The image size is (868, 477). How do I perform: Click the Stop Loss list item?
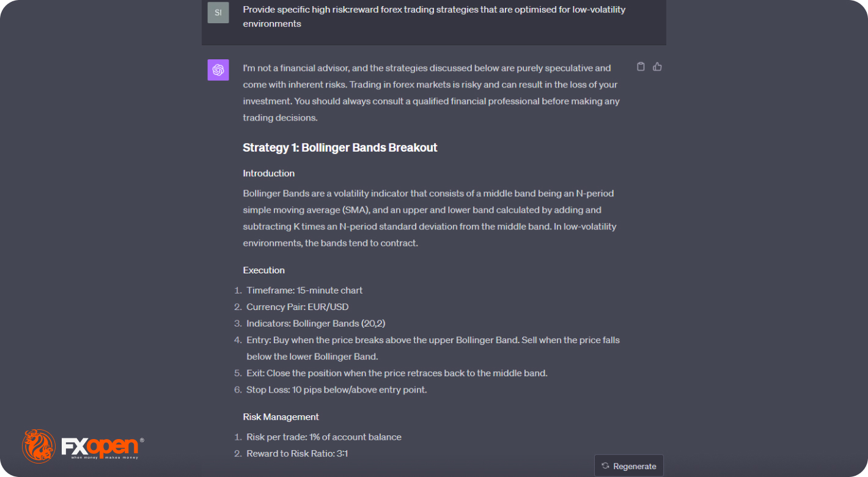click(336, 390)
